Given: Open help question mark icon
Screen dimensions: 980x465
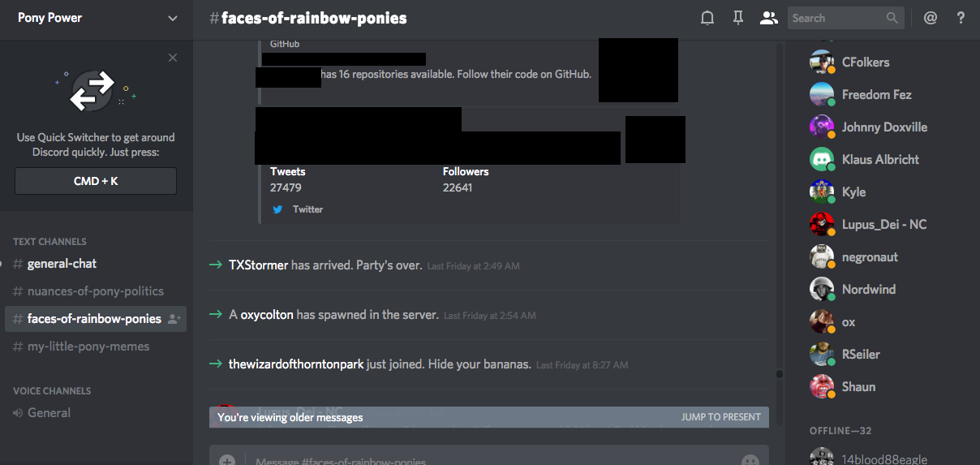Looking at the screenshot, I should [961, 18].
